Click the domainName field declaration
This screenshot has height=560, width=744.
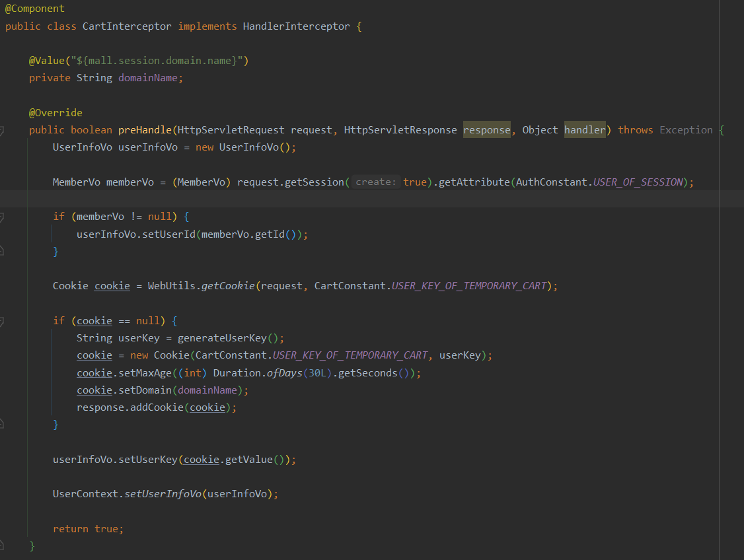click(x=148, y=78)
